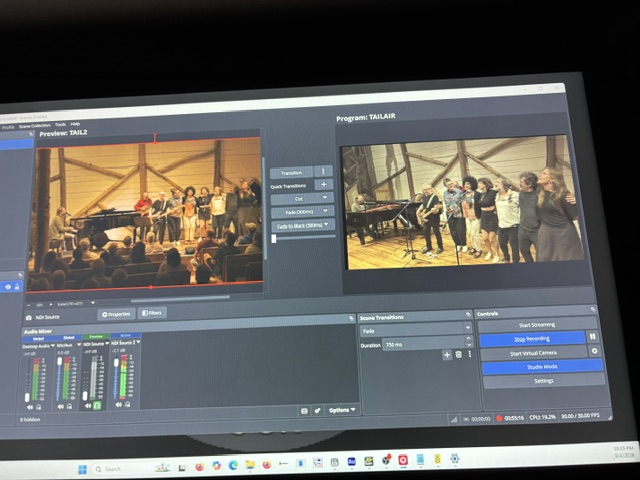The width and height of the screenshot is (640, 480).
Task: Undock the Audio Mixer panel icon
Action: tap(351, 318)
